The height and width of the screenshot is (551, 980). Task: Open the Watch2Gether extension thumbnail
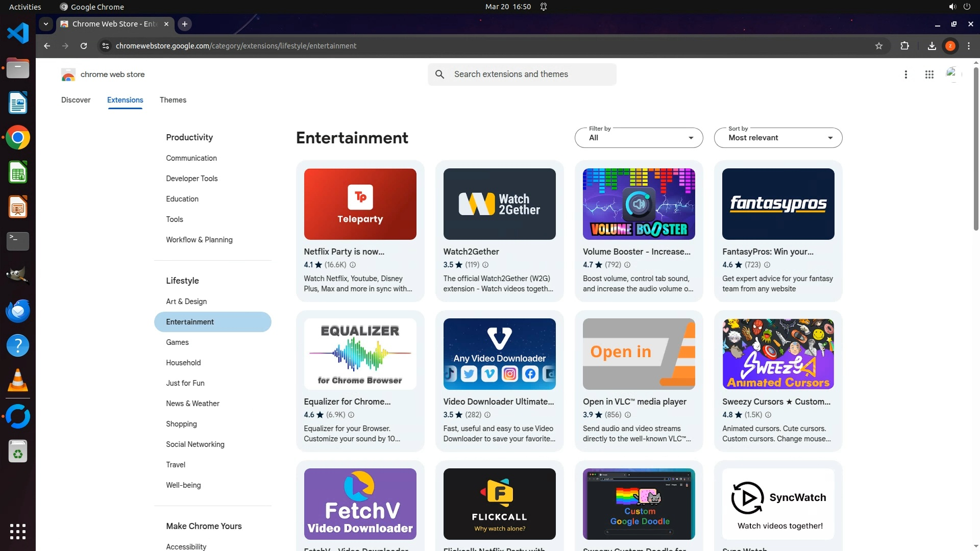pyautogui.click(x=499, y=204)
